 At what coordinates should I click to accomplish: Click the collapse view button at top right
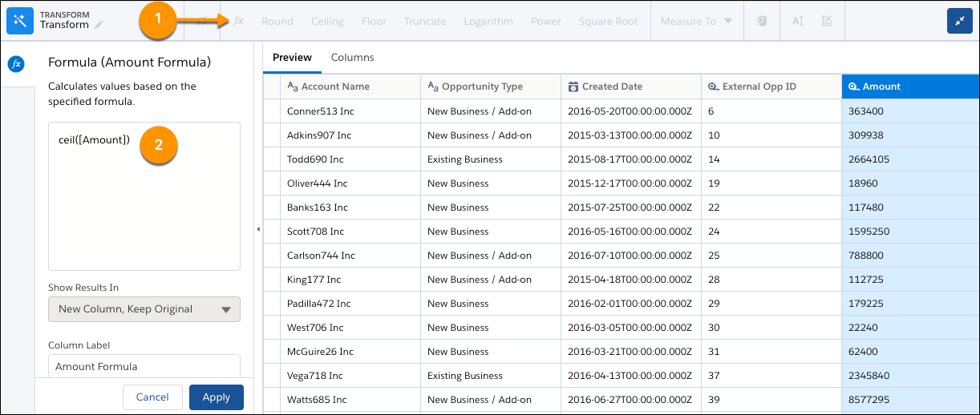[959, 21]
